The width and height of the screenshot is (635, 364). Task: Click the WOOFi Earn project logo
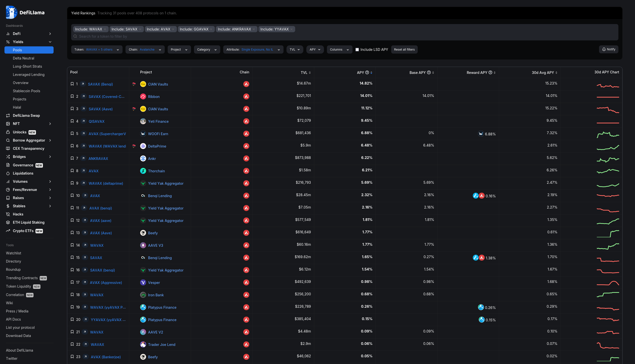(143, 134)
